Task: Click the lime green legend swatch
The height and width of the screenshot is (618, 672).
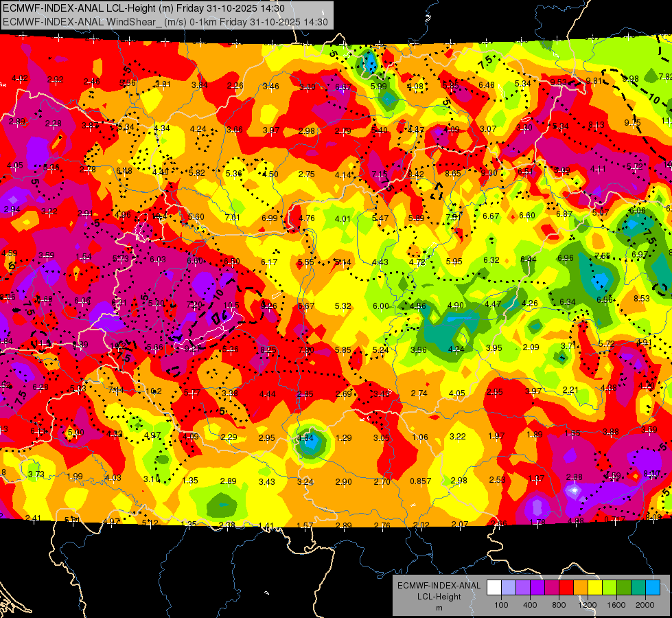Action: 609,587
